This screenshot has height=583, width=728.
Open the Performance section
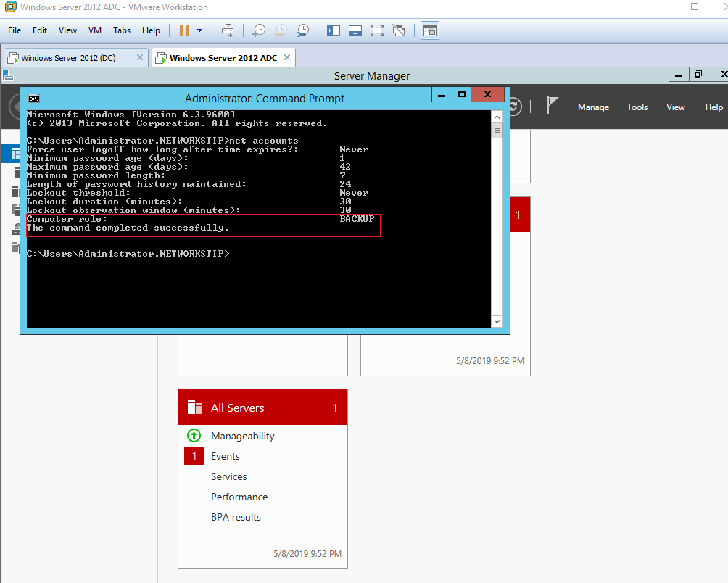(x=239, y=497)
